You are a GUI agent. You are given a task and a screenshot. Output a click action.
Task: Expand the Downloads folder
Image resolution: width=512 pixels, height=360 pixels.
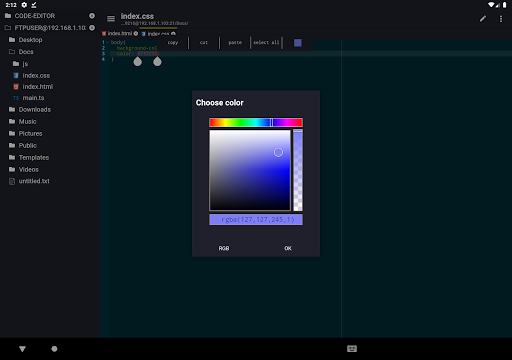pos(30,109)
